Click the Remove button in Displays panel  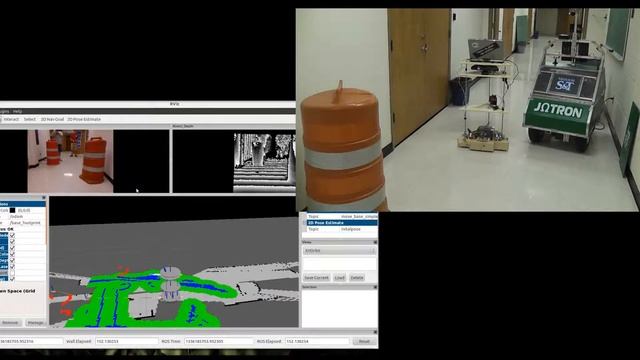10,322
